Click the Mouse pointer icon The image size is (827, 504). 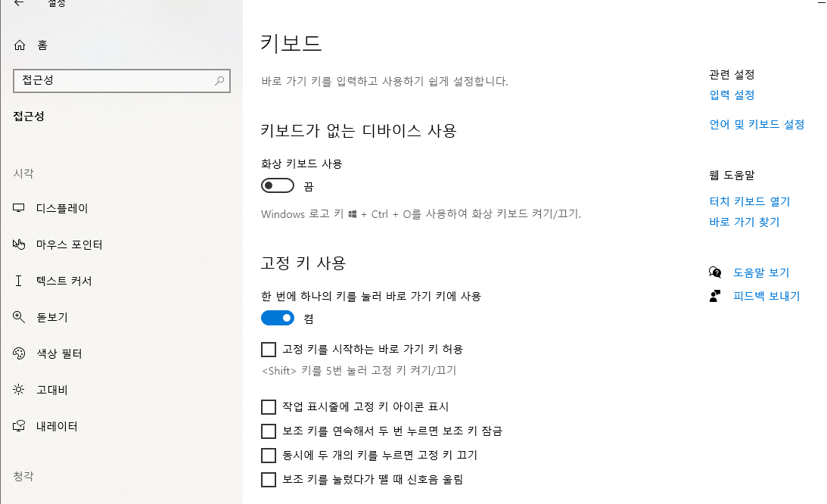click(x=20, y=244)
